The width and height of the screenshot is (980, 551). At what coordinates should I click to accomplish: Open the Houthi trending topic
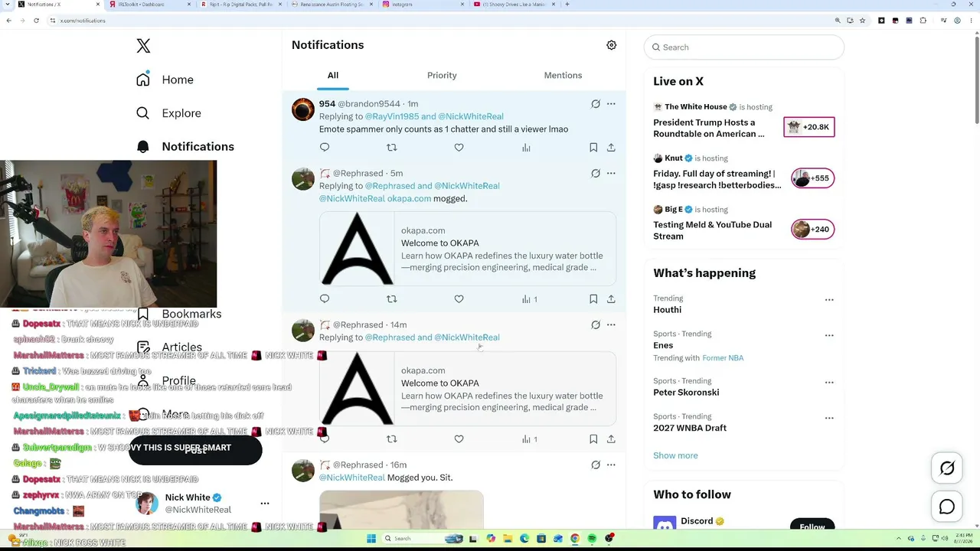tap(668, 310)
